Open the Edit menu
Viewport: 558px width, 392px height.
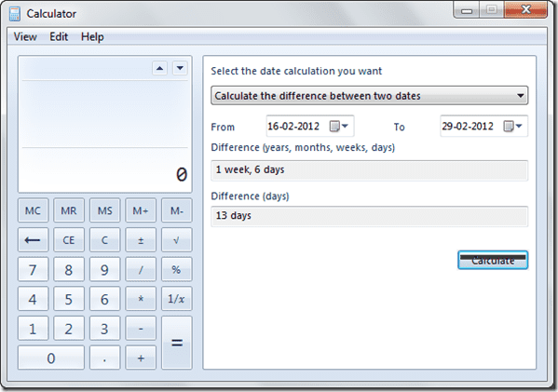[59, 36]
